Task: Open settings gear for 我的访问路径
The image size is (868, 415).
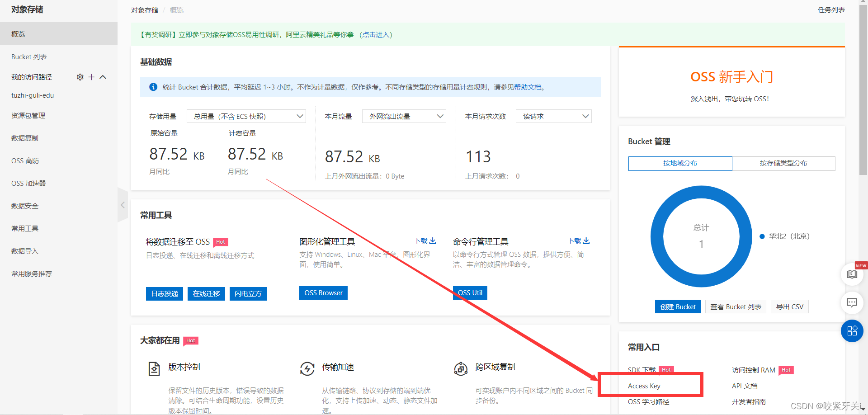Action: [80, 77]
